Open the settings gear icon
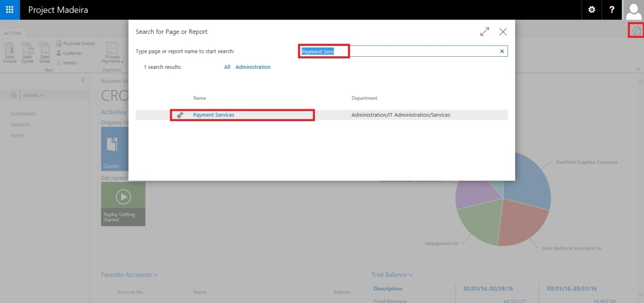The image size is (644, 303). pyautogui.click(x=592, y=10)
